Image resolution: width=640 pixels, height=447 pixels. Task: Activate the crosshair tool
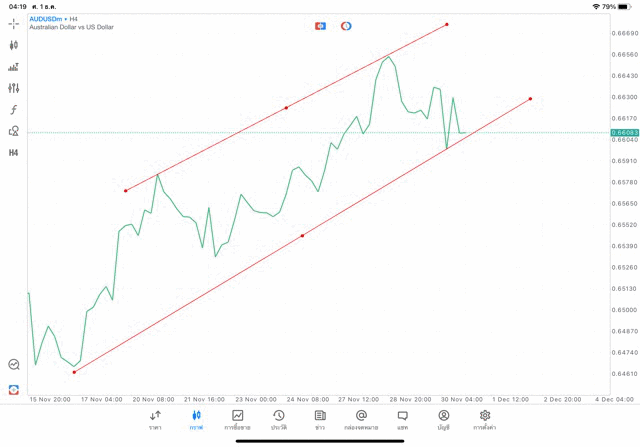(14, 23)
